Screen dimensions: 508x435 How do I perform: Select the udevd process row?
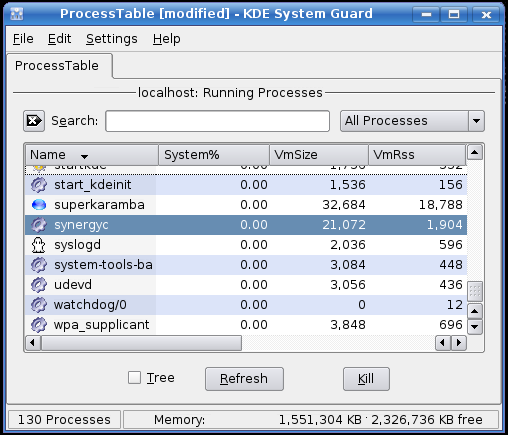pos(246,285)
